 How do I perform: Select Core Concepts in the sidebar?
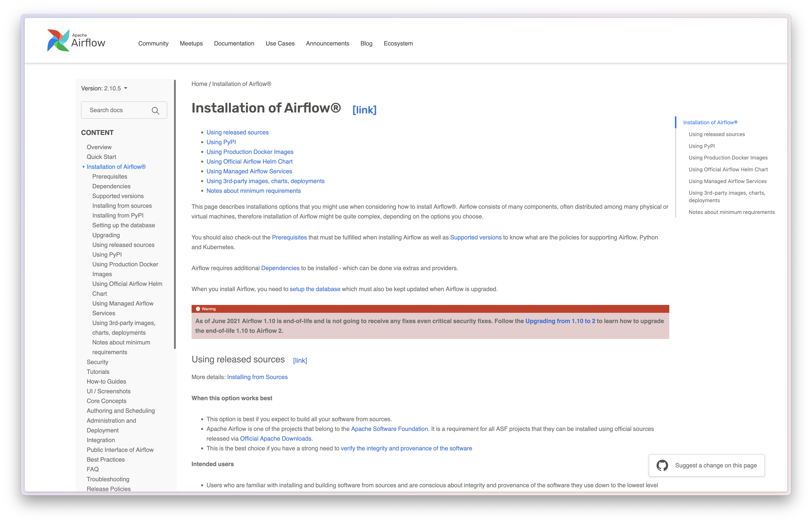[106, 401]
